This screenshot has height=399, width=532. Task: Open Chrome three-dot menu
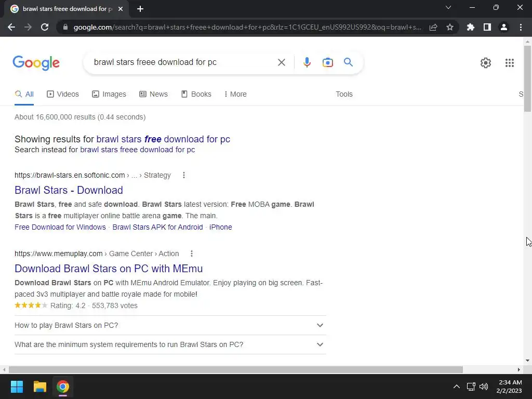click(x=521, y=27)
